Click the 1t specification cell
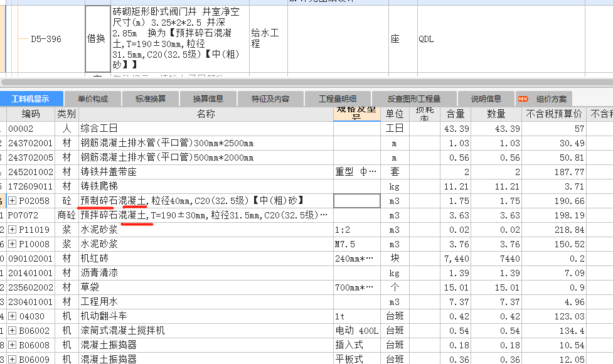Screen dimensions: 613x364 point(356,316)
